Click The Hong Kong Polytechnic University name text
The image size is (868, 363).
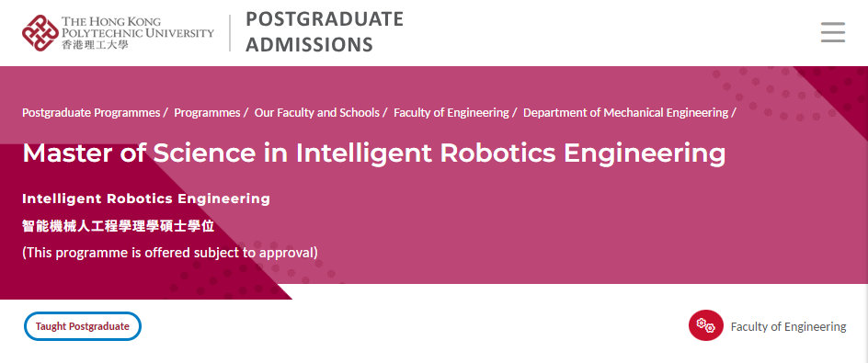tap(137, 28)
